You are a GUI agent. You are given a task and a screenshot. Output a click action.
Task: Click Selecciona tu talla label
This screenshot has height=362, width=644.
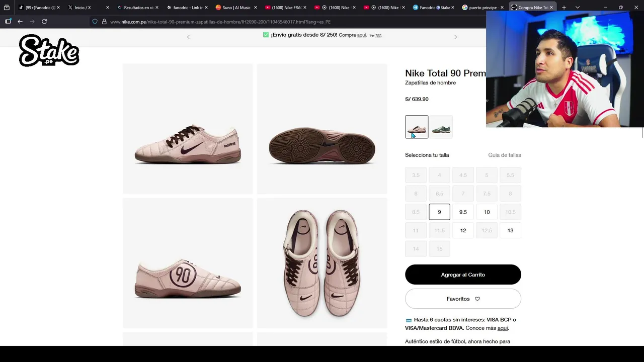427,155
